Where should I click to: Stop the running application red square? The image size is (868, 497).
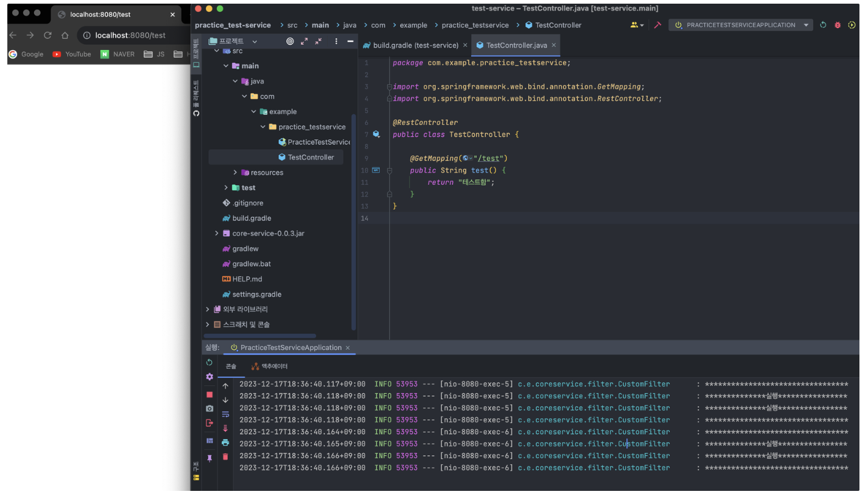pyautogui.click(x=209, y=394)
